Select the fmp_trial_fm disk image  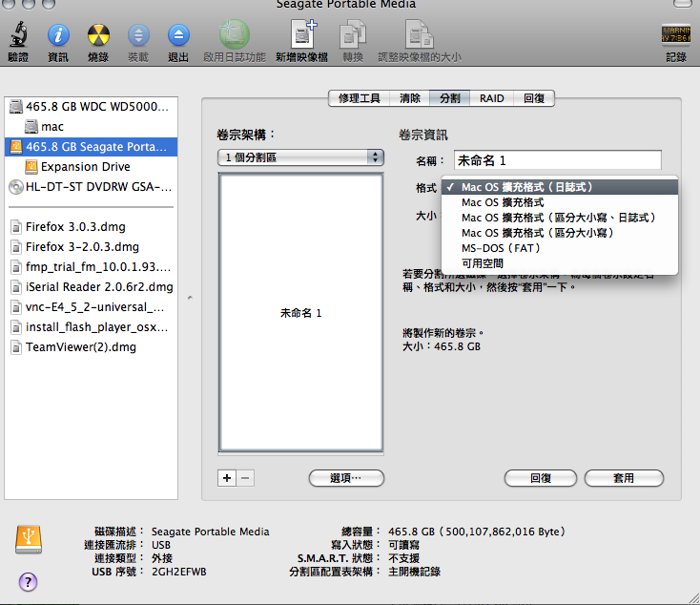pos(91,267)
